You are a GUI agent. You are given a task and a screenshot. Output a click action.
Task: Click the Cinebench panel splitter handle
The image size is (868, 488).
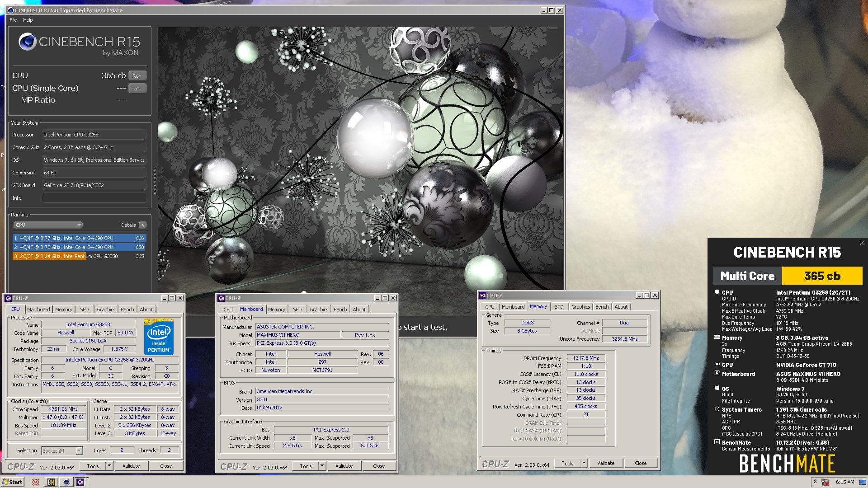(155, 181)
